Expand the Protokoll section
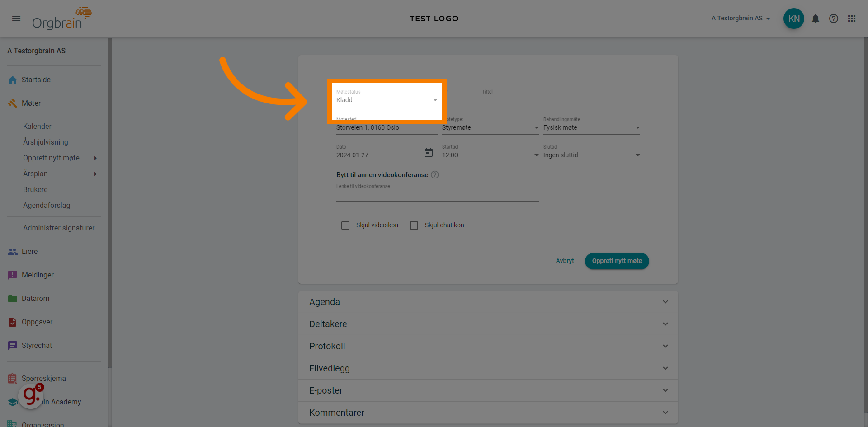This screenshot has width=868, height=427. click(x=488, y=346)
